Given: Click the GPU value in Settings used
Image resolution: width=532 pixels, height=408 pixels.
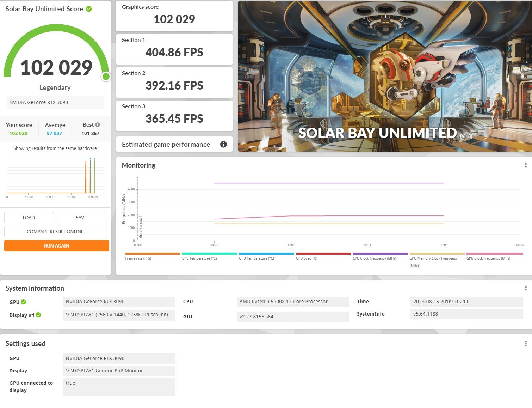Looking at the screenshot, I should click(x=119, y=358).
